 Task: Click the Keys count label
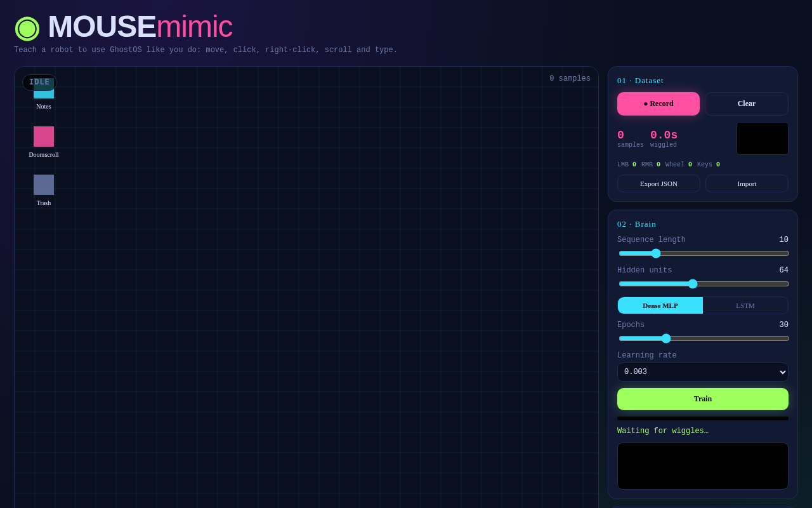pos(709,165)
